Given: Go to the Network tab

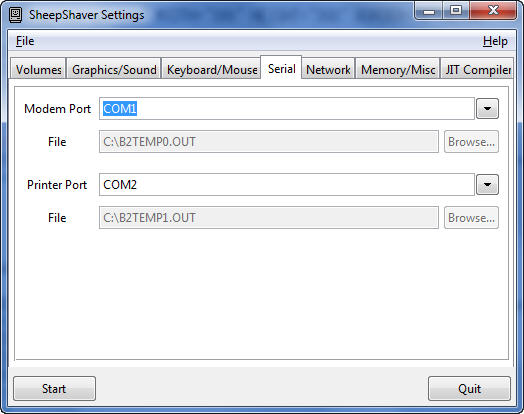Looking at the screenshot, I should click(328, 70).
